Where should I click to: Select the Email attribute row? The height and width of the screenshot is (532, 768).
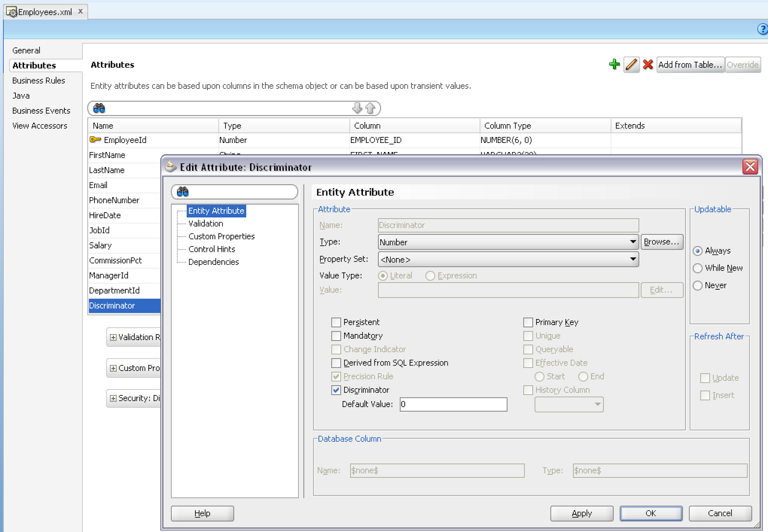click(x=124, y=185)
